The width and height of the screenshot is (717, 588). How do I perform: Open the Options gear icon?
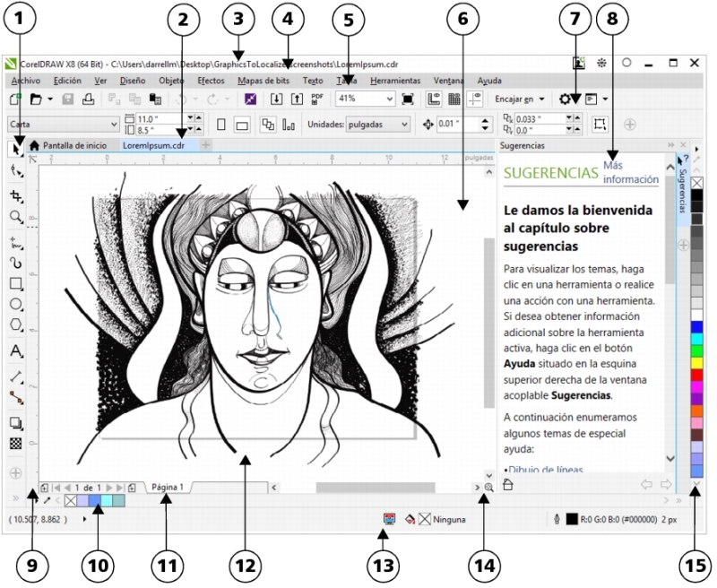(x=566, y=99)
